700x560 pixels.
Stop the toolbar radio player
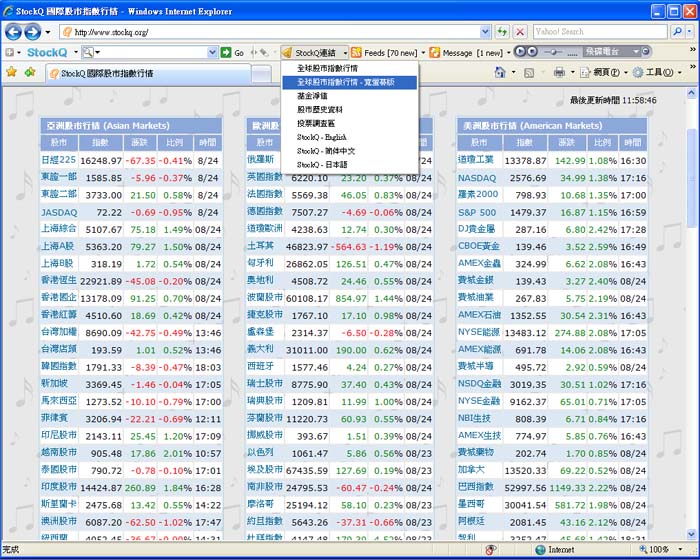click(532, 52)
